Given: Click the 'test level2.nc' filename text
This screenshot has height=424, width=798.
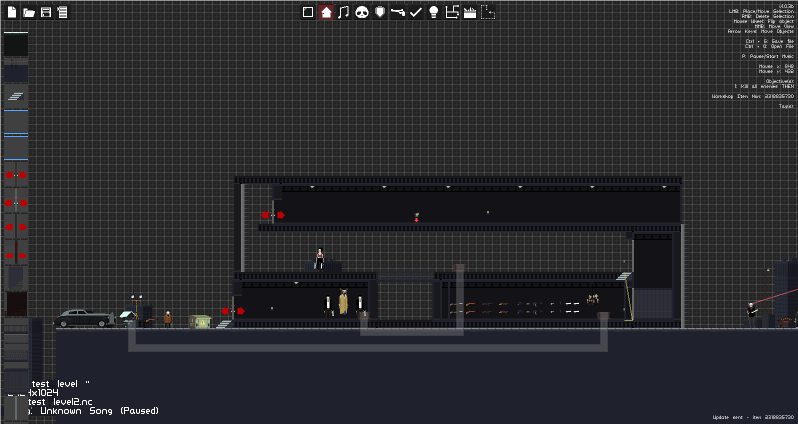Looking at the screenshot, I should 61,402.
